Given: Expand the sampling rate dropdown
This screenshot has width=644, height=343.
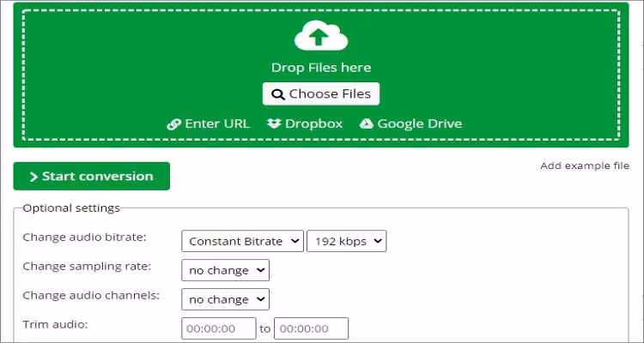Looking at the screenshot, I should pos(226,270).
